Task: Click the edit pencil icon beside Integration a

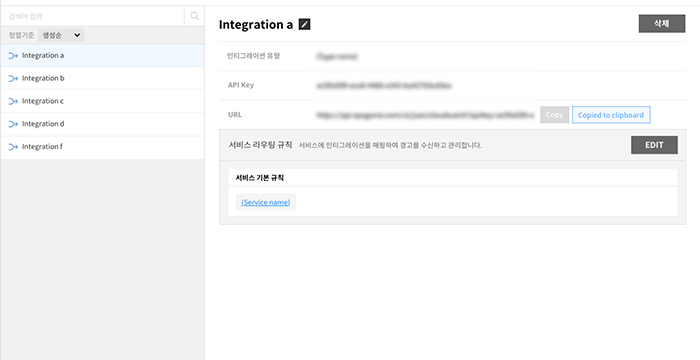Action: point(304,24)
